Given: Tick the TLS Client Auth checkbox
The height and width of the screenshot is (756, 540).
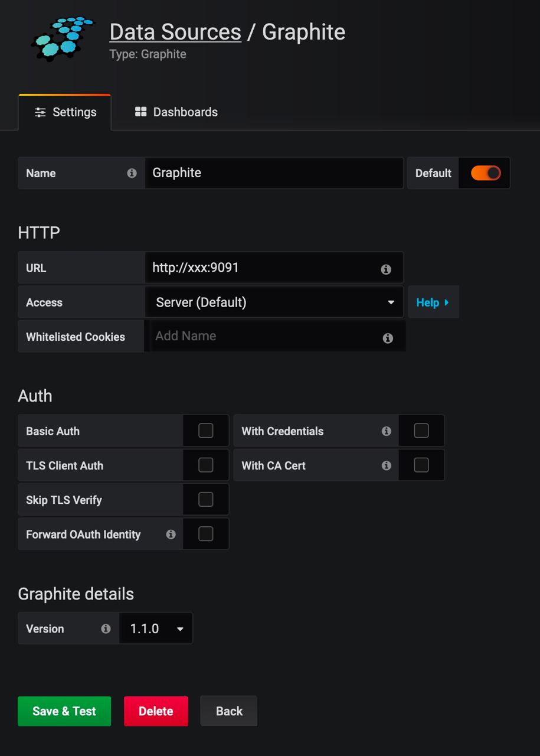Looking at the screenshot, I should pos(205,465).
